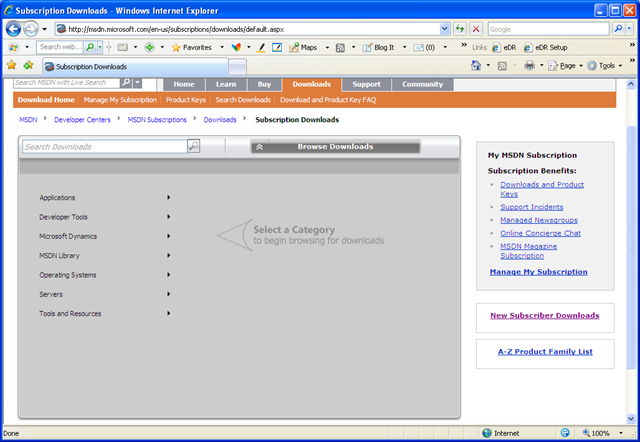Open the Online Concierge Chat link
The width and height of the screenshot is (640, 442).
click(x=540, y=233)
